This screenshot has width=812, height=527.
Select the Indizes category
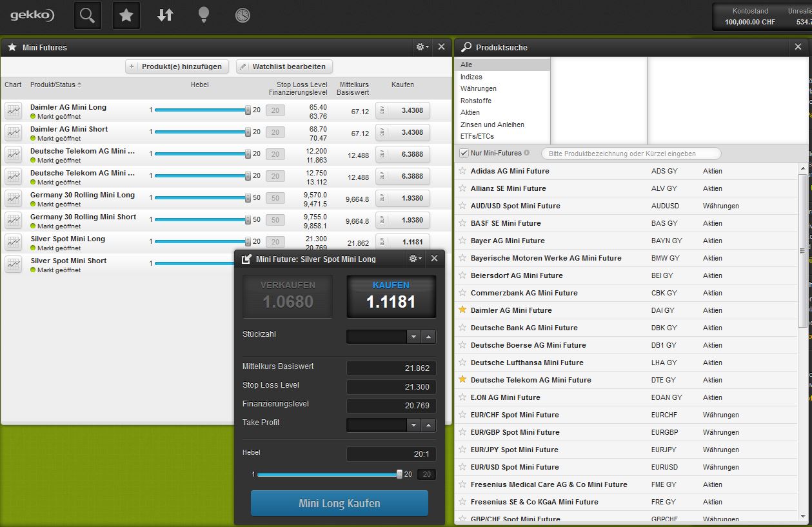click(x=502, y=77)
